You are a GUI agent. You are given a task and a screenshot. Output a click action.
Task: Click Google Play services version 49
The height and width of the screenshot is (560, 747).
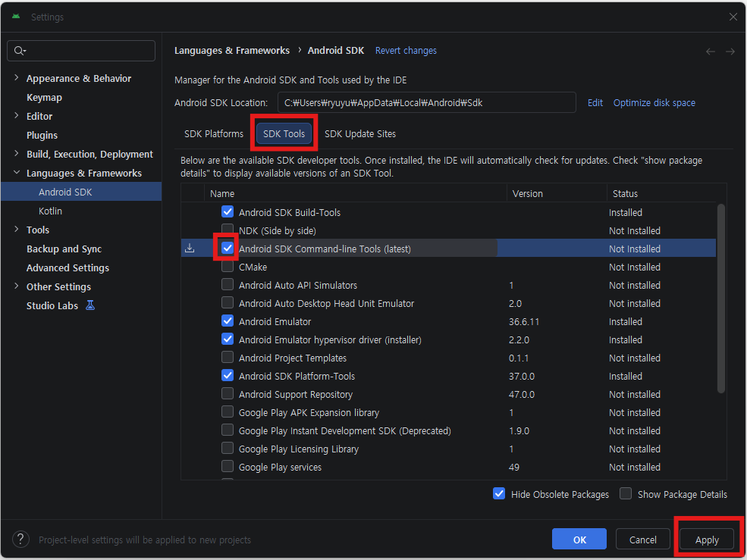click(x=514, y=467)
